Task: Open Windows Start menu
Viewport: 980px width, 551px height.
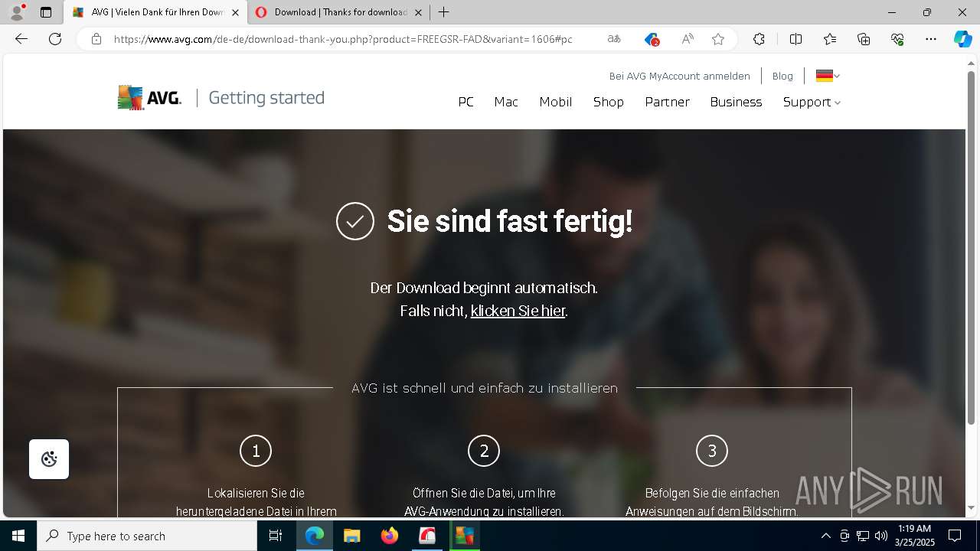Action: [18, 536]
